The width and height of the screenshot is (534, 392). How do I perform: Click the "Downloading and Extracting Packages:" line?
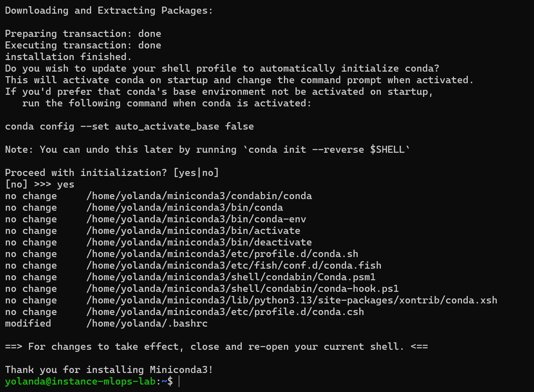109,10
